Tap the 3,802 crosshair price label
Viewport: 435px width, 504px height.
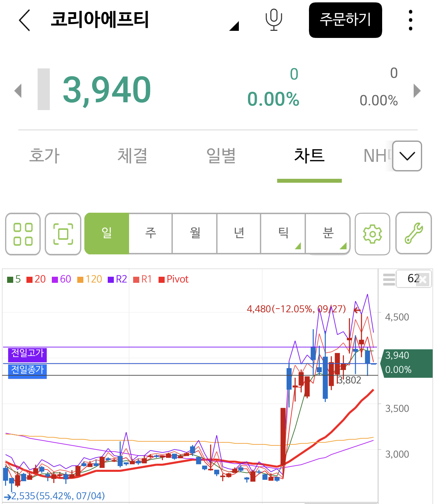[x=349, y=380]
